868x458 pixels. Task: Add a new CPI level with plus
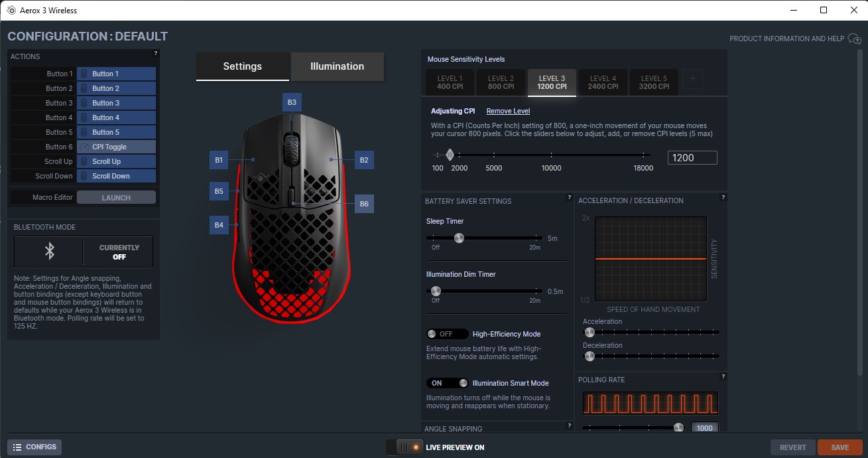[x=694, y=79]
